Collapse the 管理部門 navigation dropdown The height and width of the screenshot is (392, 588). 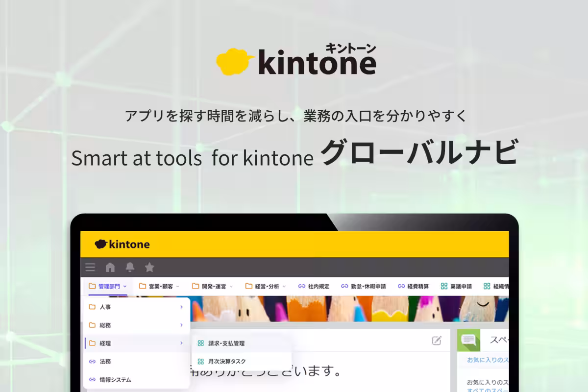tap(108, 286)
